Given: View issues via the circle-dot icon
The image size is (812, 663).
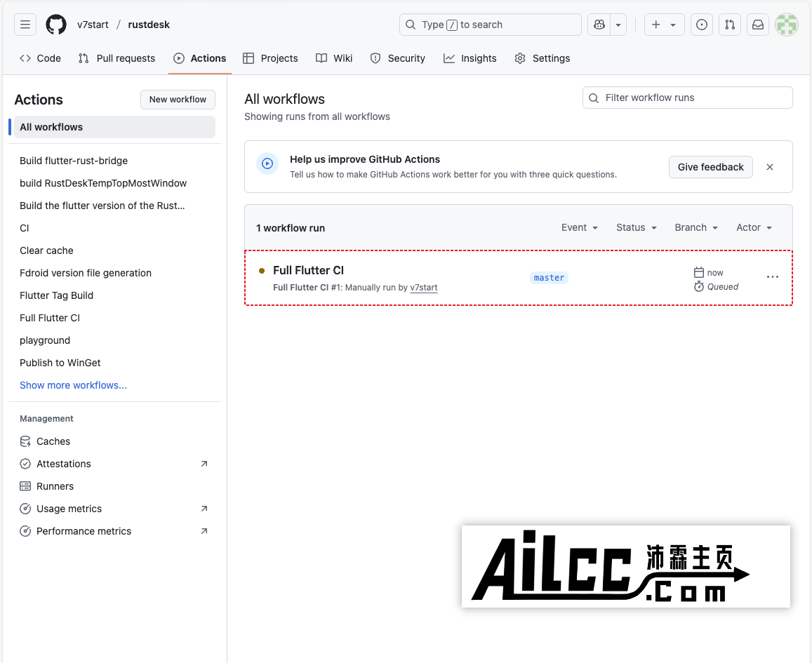Looking at the screenshot, I should click(x=702, y=25).
